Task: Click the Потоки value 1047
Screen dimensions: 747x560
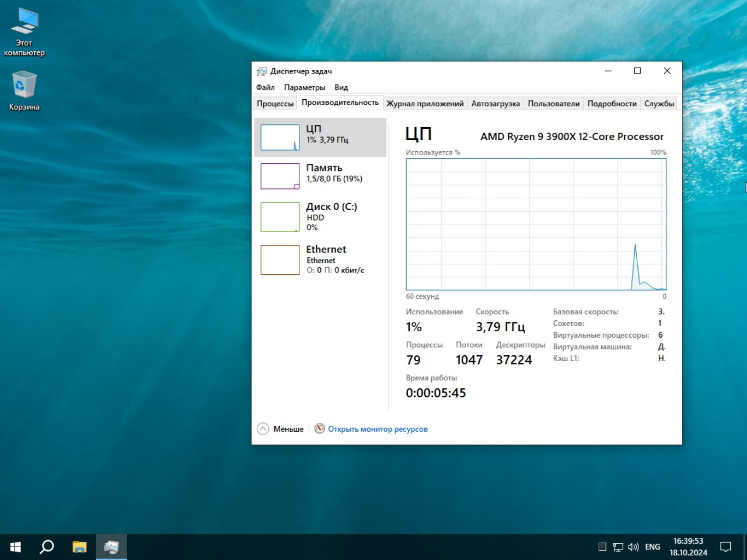Action: (x=469, y=360)
